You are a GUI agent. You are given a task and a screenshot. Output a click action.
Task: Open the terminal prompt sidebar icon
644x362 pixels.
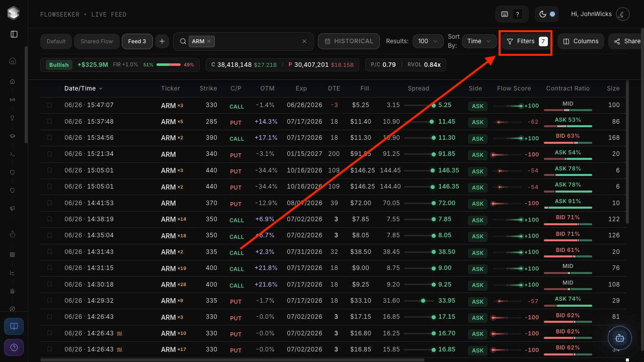(13, 154)
